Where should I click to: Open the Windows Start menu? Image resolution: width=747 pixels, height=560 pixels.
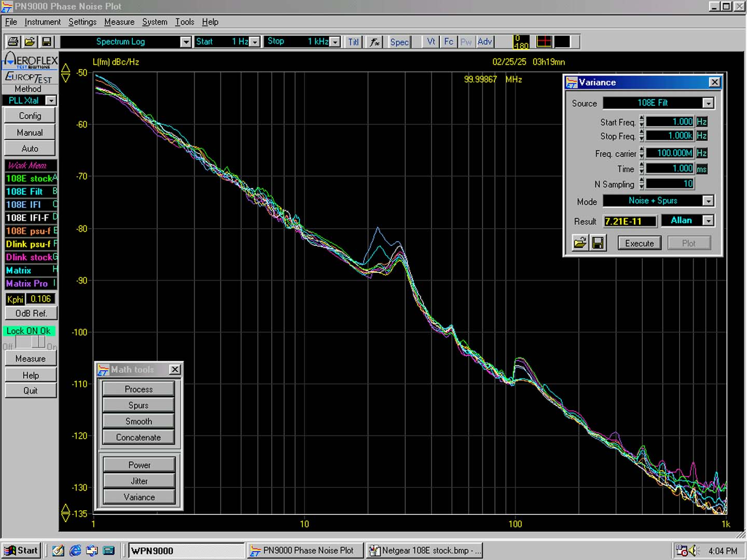(x=21, y=551)
